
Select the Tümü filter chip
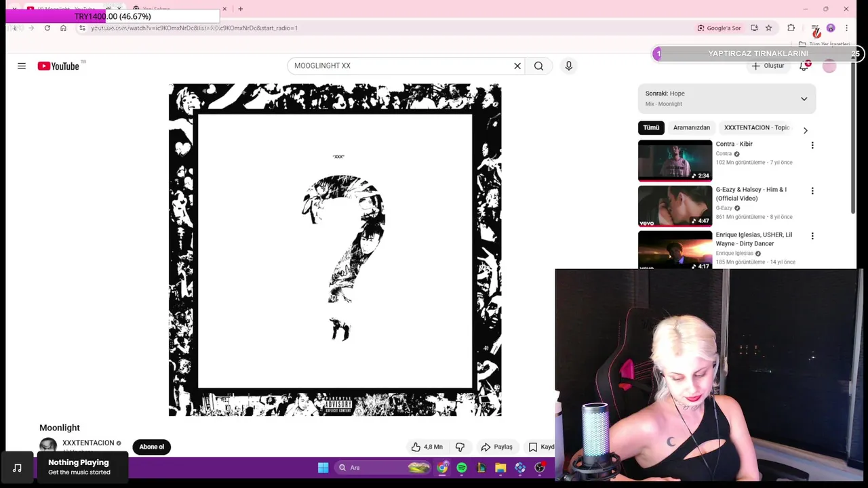(x=651, y=127)
